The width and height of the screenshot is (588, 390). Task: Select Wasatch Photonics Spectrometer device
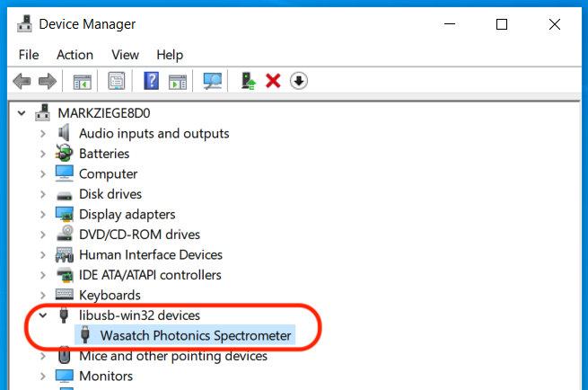196,335
